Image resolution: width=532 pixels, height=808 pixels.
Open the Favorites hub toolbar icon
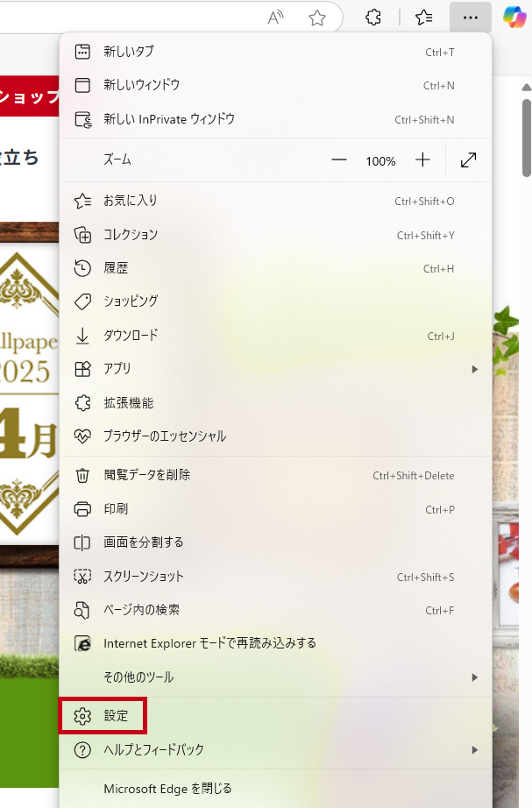423,18
